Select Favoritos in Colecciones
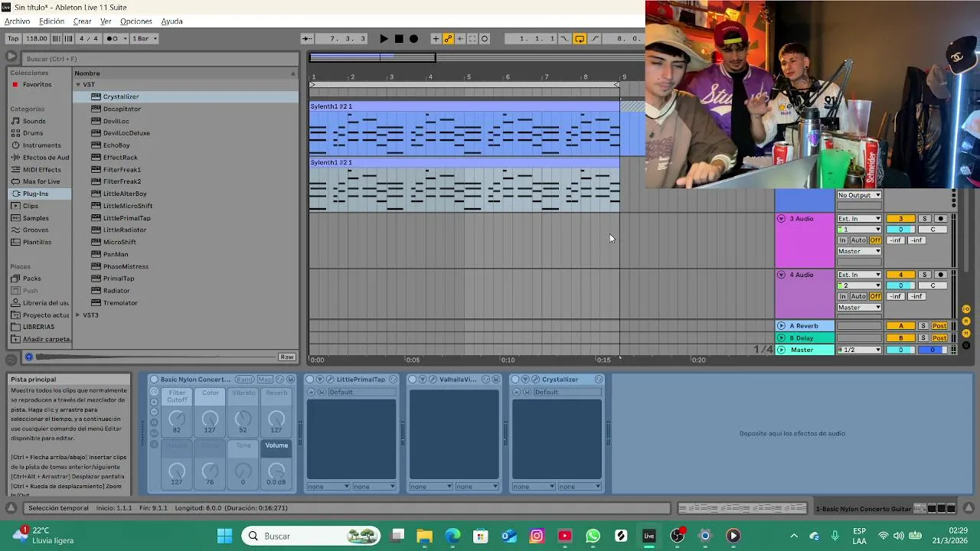The height and width of the screenshot is (551, 980). [x=37, y=84]
